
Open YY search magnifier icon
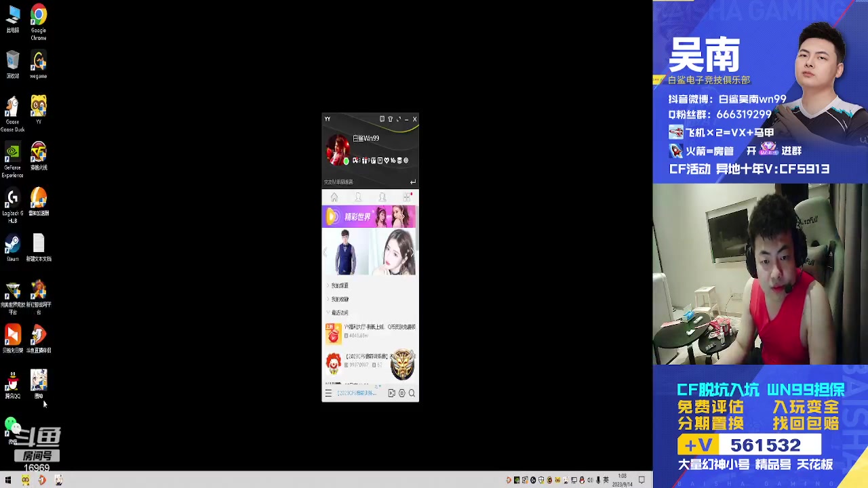tap(412, 393)
